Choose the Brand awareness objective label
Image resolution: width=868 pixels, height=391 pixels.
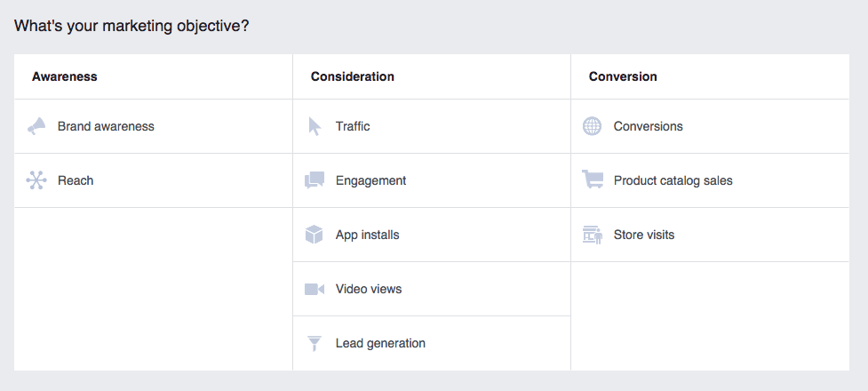[106, 126]
